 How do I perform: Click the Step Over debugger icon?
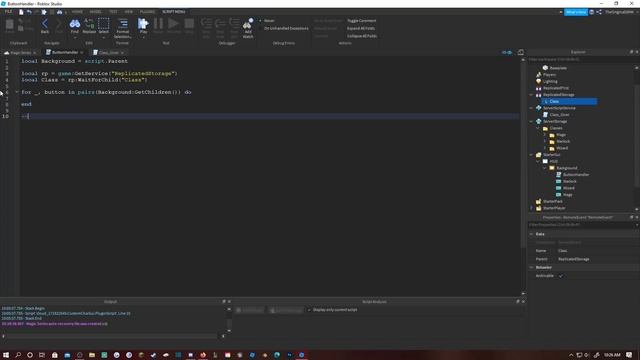[x=220, y=23]
